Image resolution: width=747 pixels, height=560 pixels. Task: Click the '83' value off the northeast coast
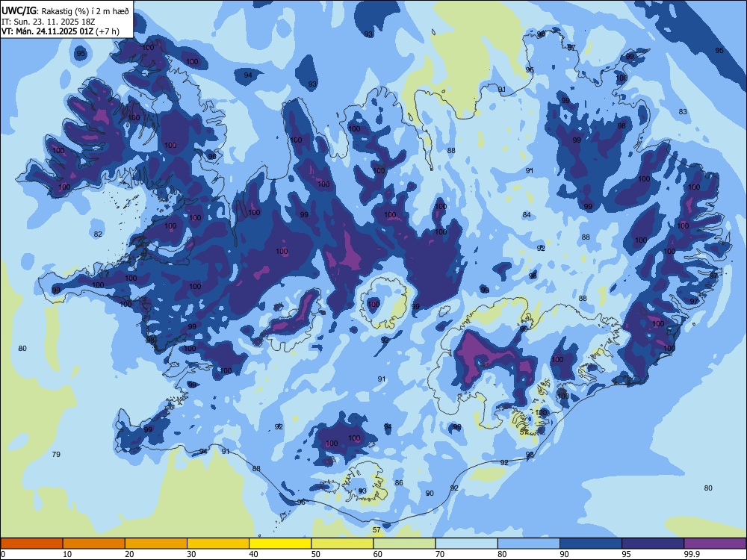(x=684, y=111)
